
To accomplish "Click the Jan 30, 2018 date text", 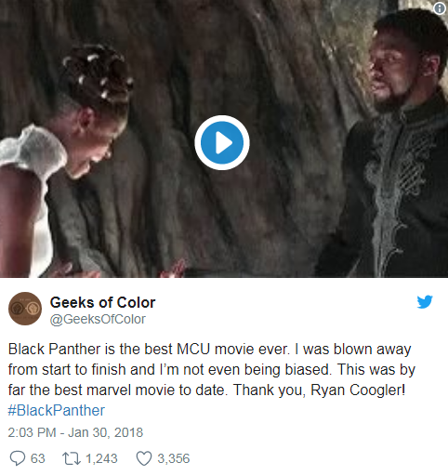I will [x=105, y=432].
